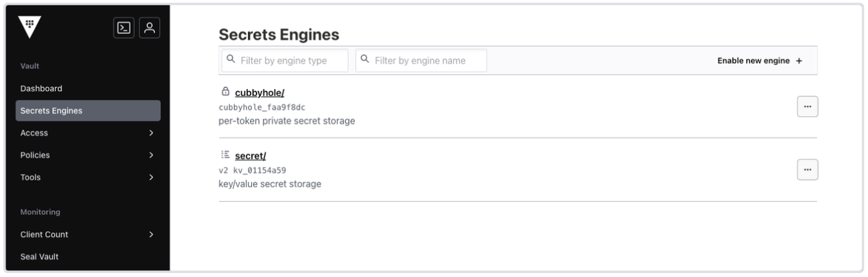Expand the Policies sidebar section
The image size is (868, 277).
click(x=152, y=155)
